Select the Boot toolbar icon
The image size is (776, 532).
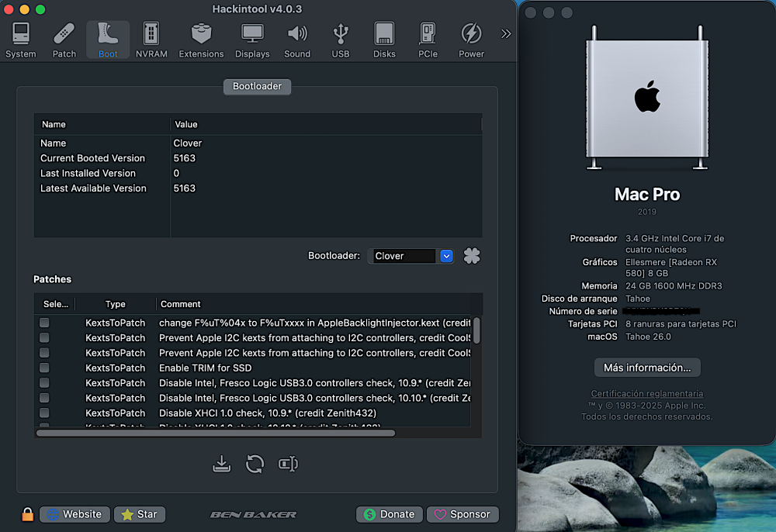[x=108, y=40]
